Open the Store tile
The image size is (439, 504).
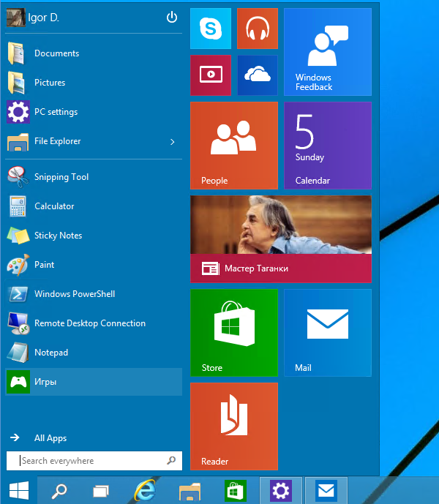point(234,333)
